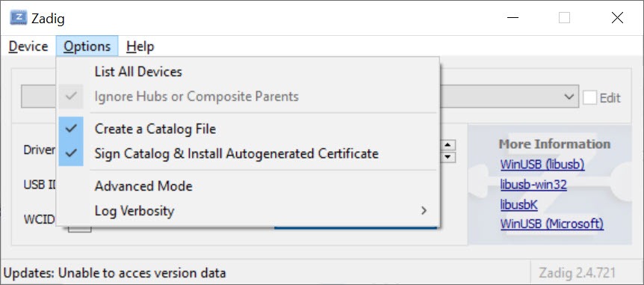Viewport: 644px width, 285px height.
Task: Open the Help menu
Action: click(140, 46)
